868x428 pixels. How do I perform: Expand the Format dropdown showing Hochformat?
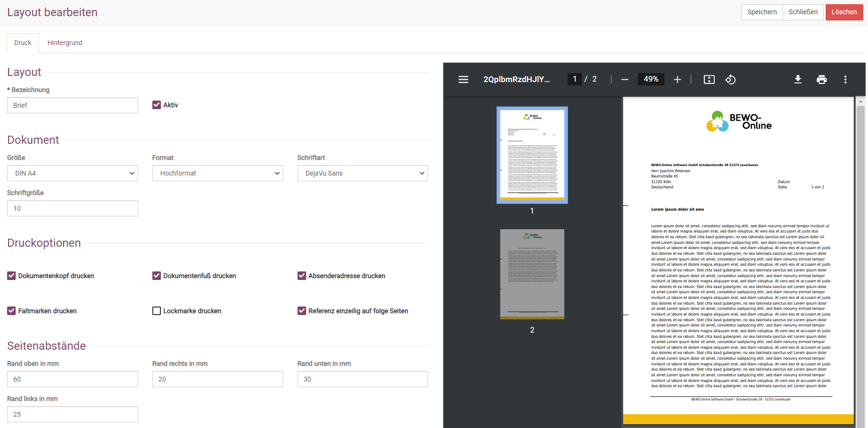[217, 173]
